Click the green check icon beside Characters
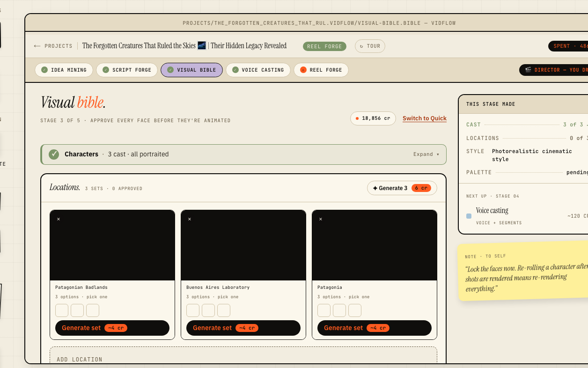Image resolution: width=588 pixels, height=368 pixels. (x=54, y=155)
